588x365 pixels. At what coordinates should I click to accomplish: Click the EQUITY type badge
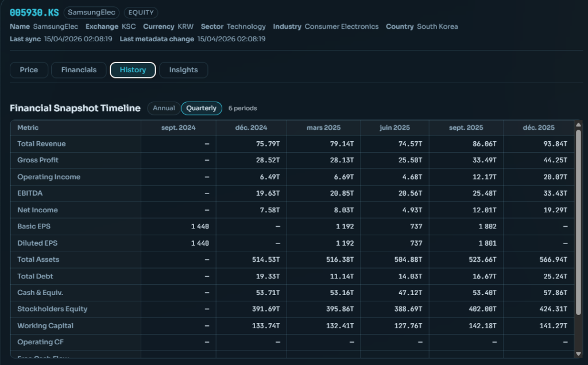pyautogui.click(x=141, y=13)
